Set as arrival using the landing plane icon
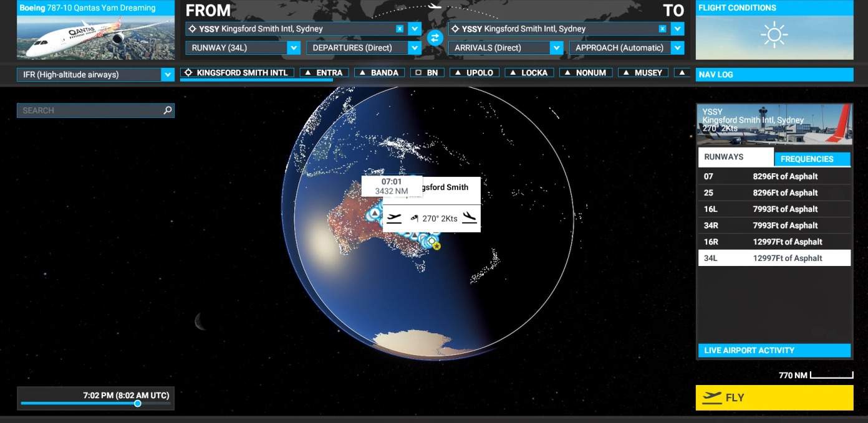 coord(470,218)
